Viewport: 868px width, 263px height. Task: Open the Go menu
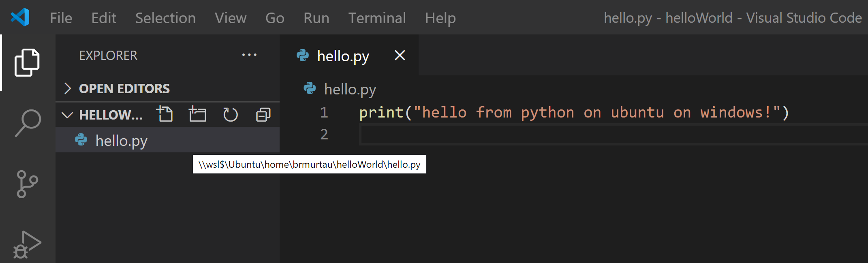[x=275, y=18]
